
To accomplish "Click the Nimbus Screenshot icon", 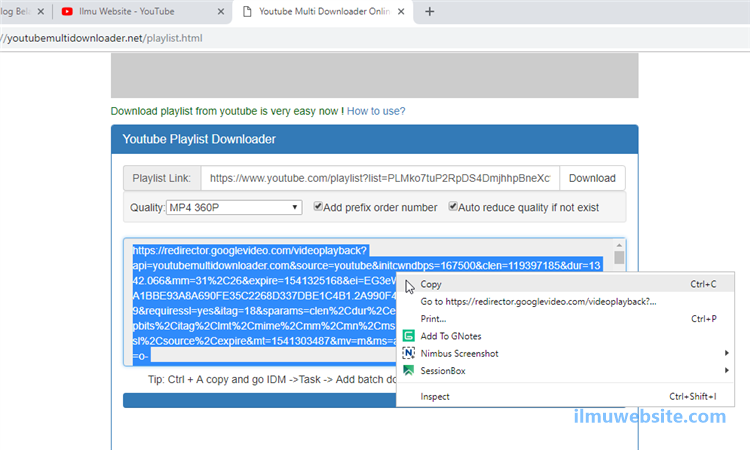I will click(408, 353).
